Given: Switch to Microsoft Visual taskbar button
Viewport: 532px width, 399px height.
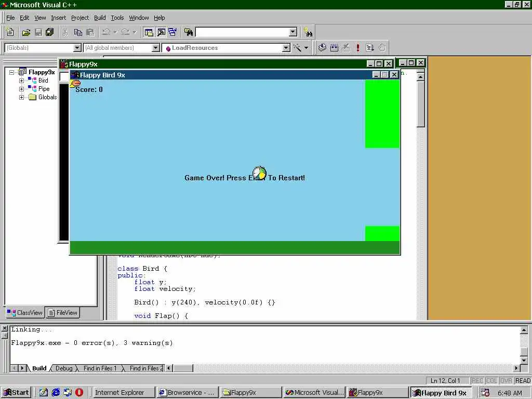Looking at the screenshot, I should (x=314, y=393).
